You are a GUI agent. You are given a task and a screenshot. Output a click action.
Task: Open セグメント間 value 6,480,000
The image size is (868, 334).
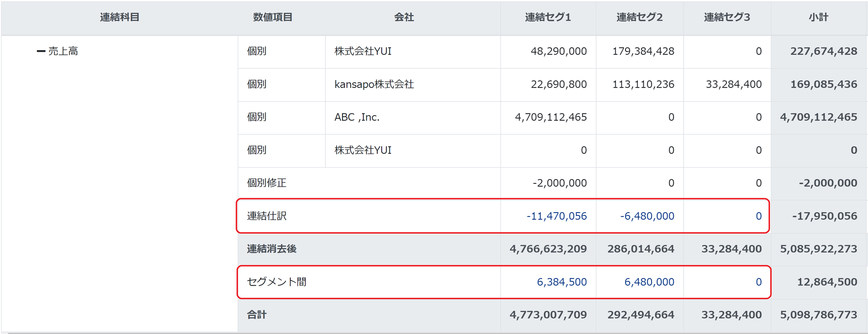[x=649, y=282]
